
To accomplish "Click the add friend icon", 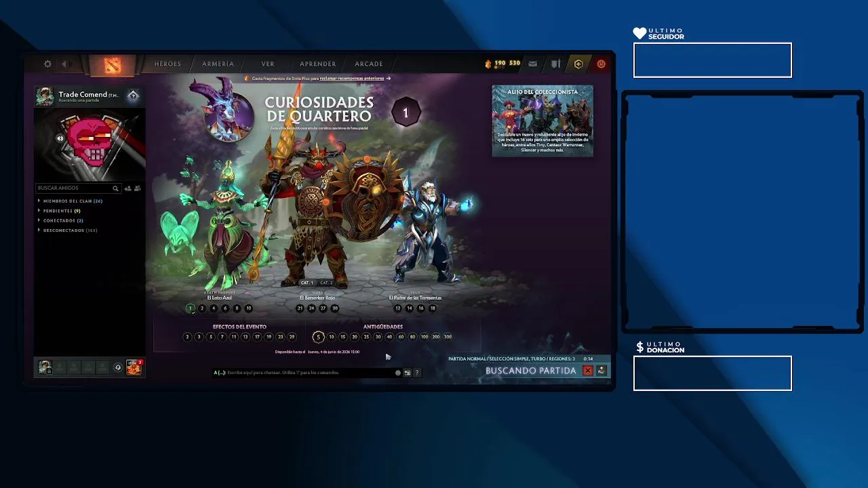I will point(128,188).
